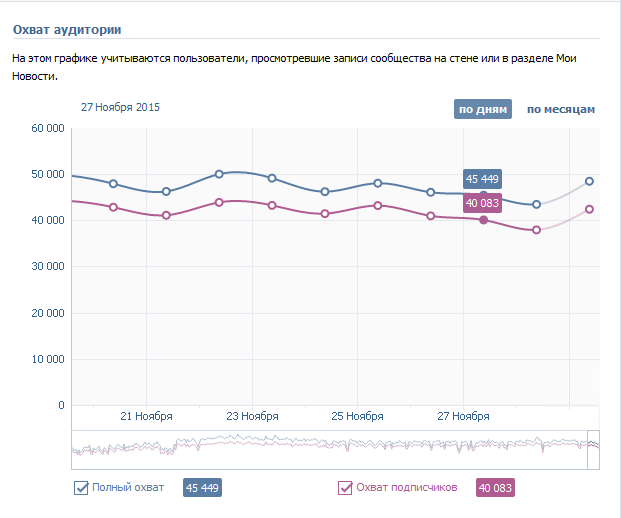Click the pink data point for 24 Ноября
The height and width of the screenshot is (518, 621).
(x=325, y=214)
